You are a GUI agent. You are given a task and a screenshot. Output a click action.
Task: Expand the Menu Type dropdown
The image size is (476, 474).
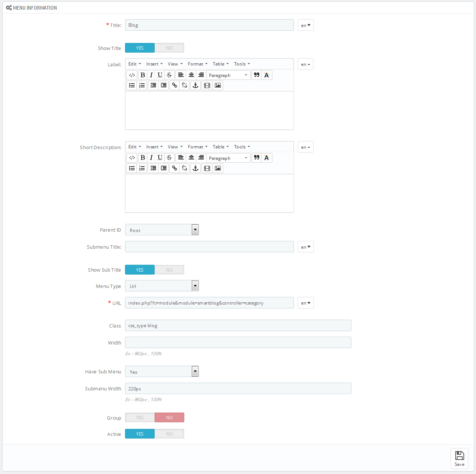162,286
